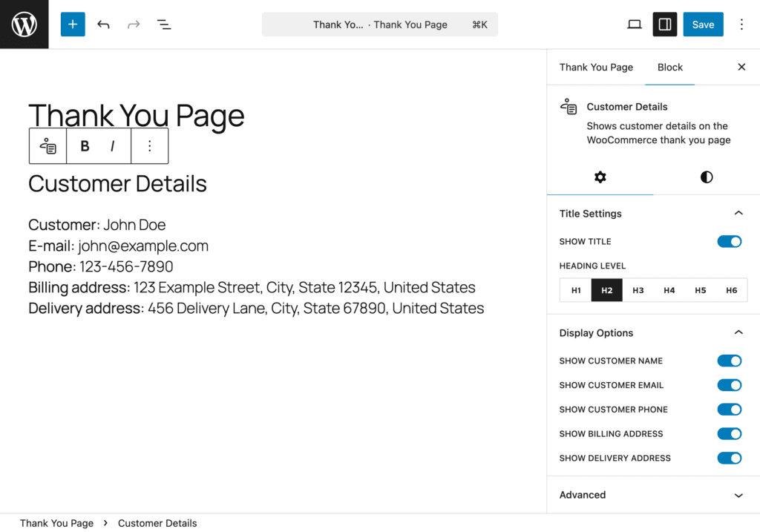Open the block inserter plus button
Image resolution: width=760 pixels, height=532 pixels.
[x=73, y=24]
